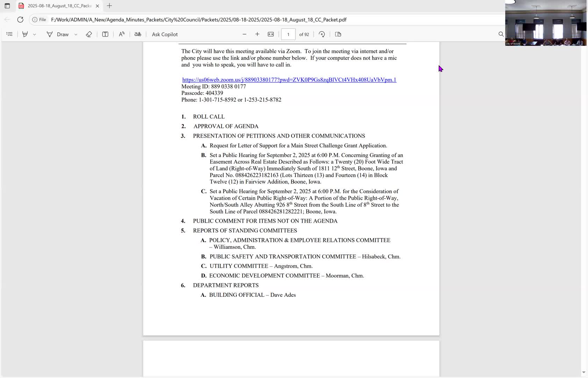The width and height of the screenshot is (588, 378).
Task: Start Read aloud
Action: point(122,34)
